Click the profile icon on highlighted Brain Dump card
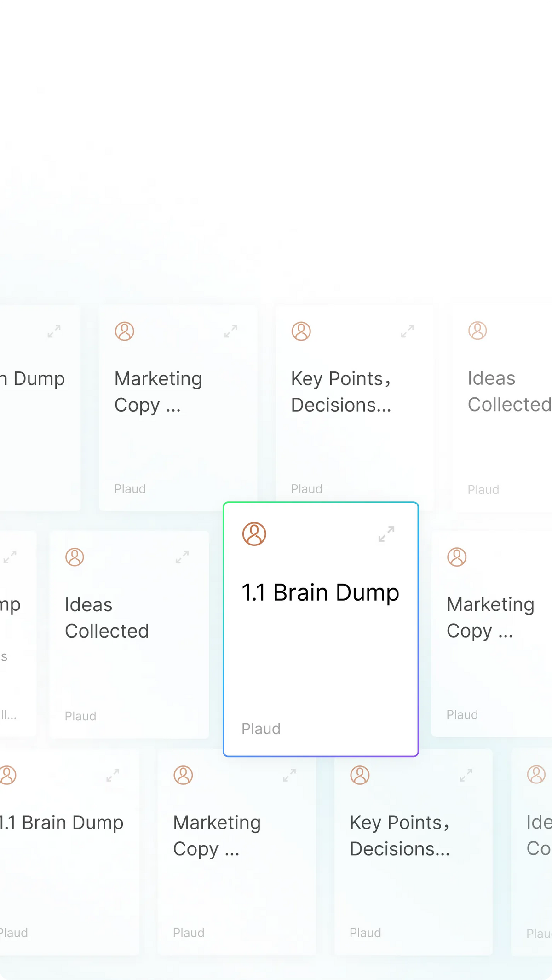552x980 pixels. pyautogui.click(x=254, y=534)
